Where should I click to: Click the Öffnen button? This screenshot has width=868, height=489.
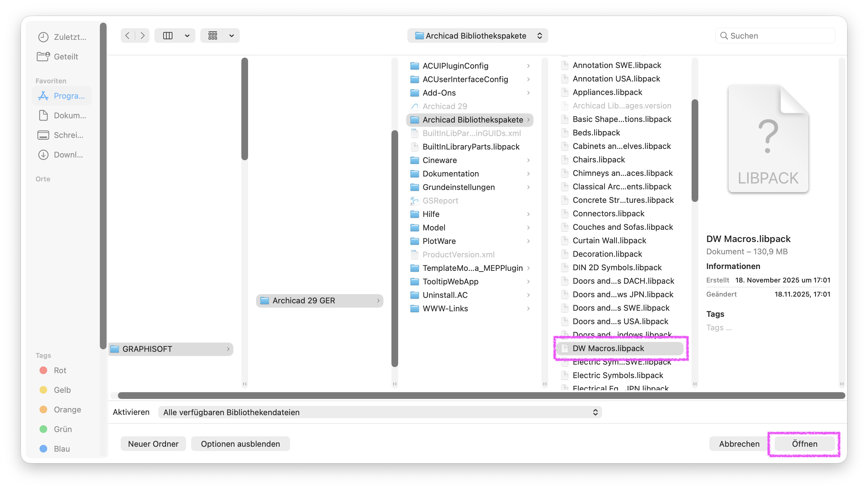click(805, 444)
